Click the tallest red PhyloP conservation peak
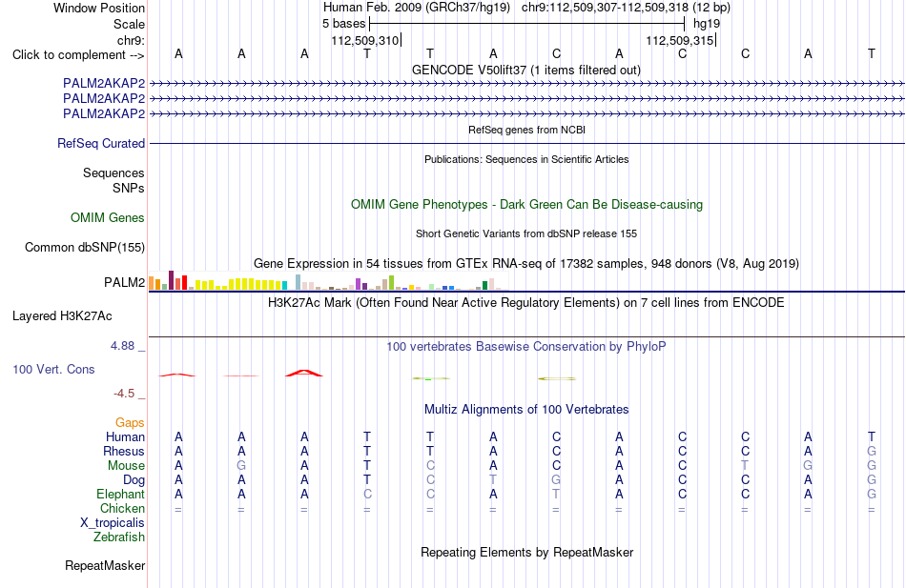Screen dimensions: 906x588 [304, 374]
